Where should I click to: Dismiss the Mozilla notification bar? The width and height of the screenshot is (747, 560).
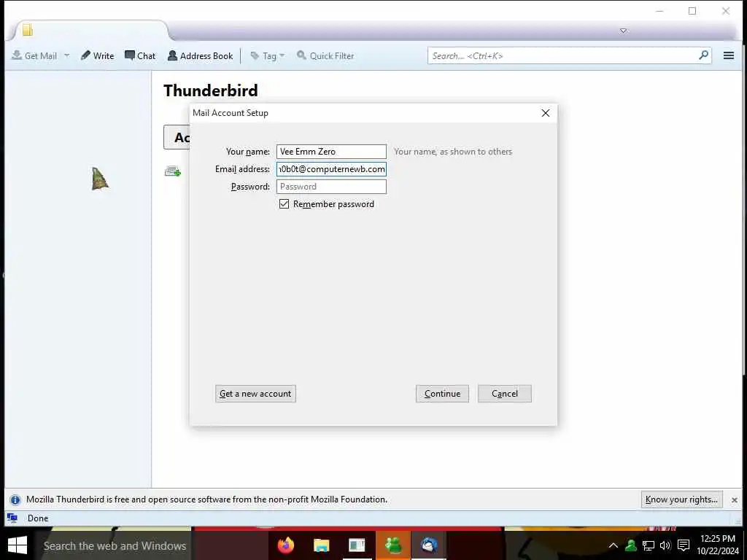pyautogui.click(x=734, y=500)
